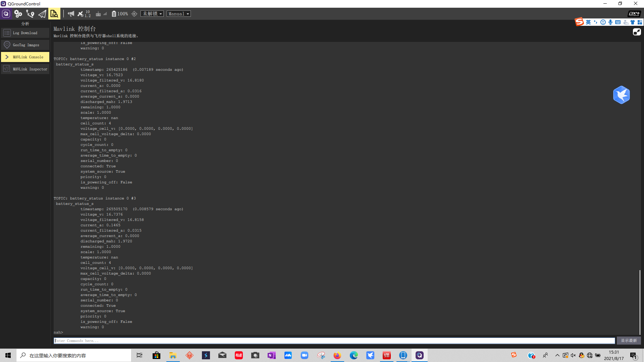Click the battery 100% indicator

pyautogui.click(x=120, y=14)
